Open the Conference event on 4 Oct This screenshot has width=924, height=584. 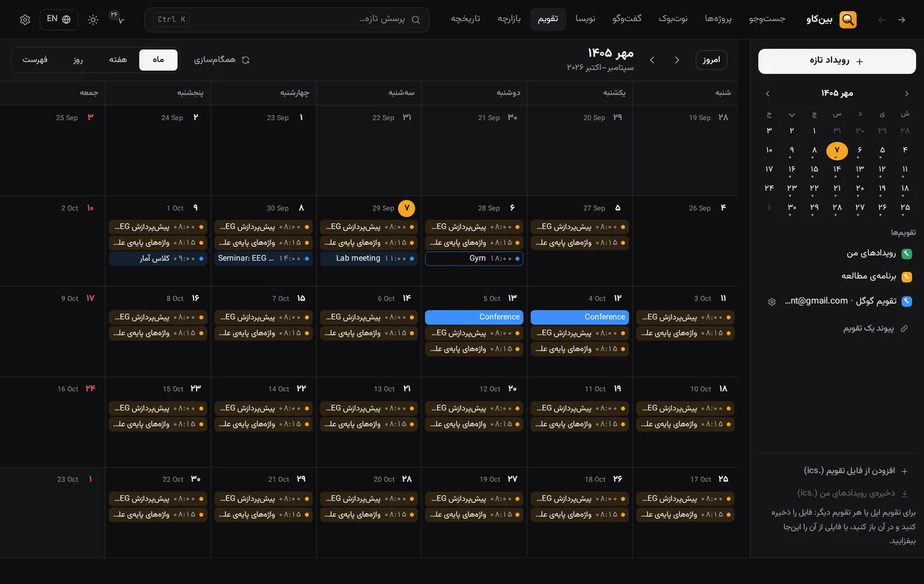click(579, 317)
